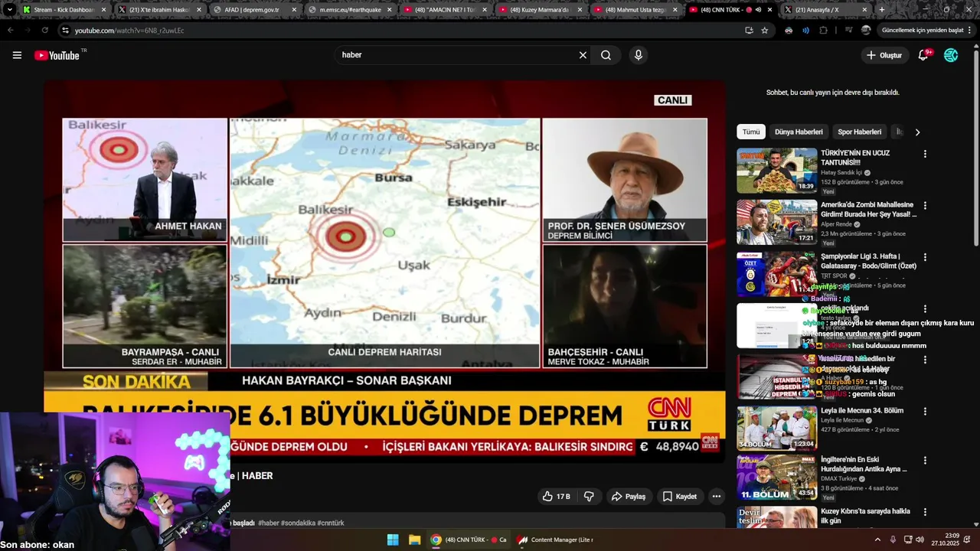980x551 pixels.
Task: Open the account avatar menu
Action: point(951,55)
